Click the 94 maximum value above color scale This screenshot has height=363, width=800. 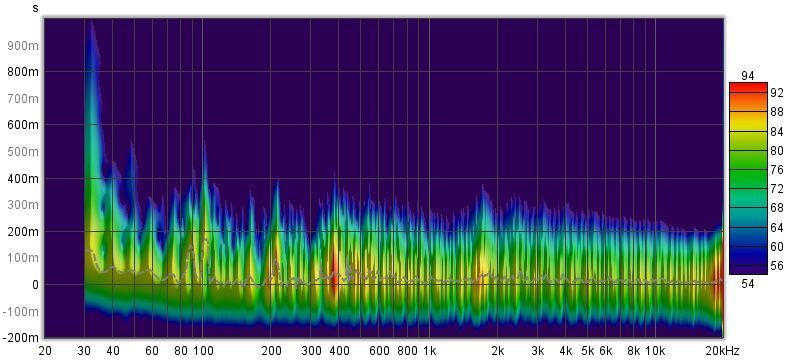(x=747, y=76)
